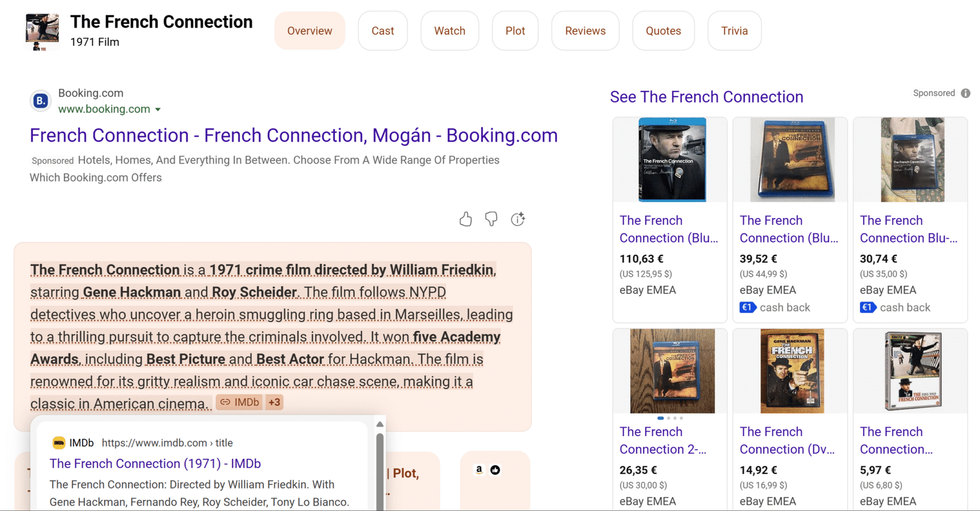Click the Booking.com logo icon
Screen dimensions: 980x511
click(40, 100)
